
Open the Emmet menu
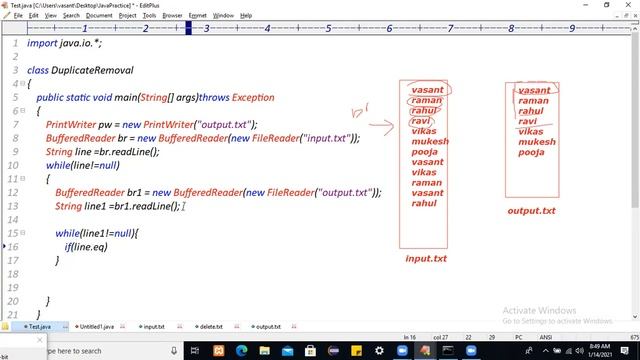click(x=198, y=16)
